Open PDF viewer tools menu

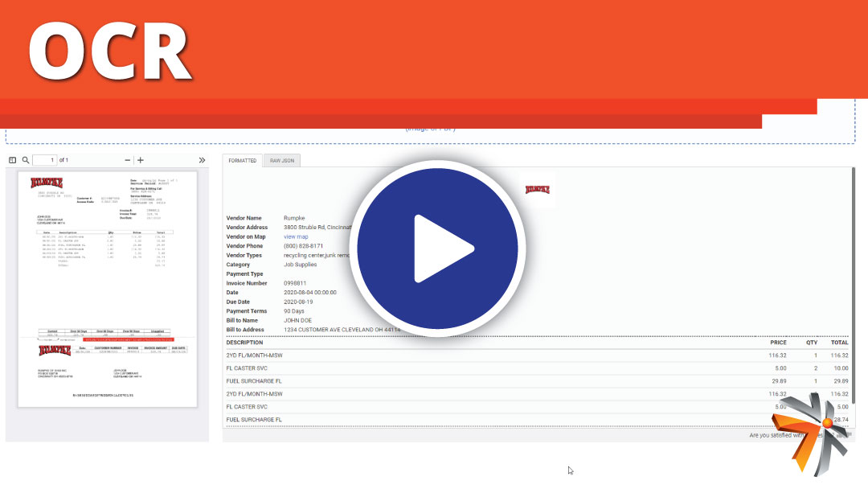202,160
